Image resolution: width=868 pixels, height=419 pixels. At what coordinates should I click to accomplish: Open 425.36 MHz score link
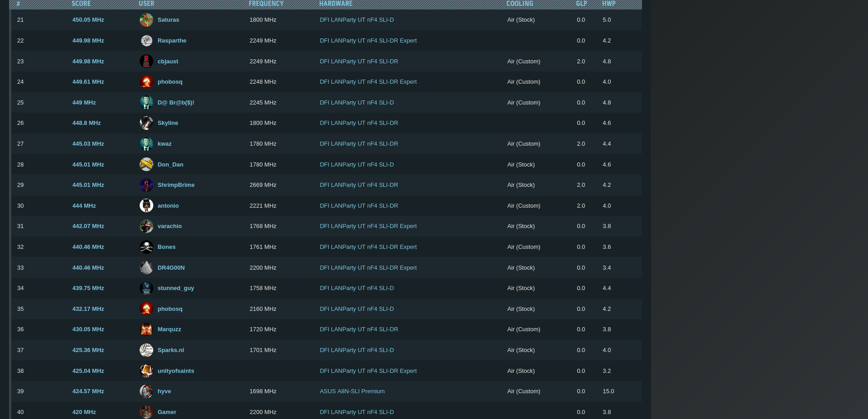coord(88,350)
